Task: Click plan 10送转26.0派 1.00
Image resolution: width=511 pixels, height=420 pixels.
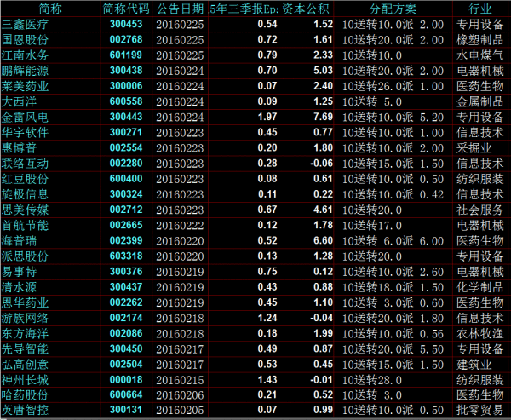Action: click(393, 86)
